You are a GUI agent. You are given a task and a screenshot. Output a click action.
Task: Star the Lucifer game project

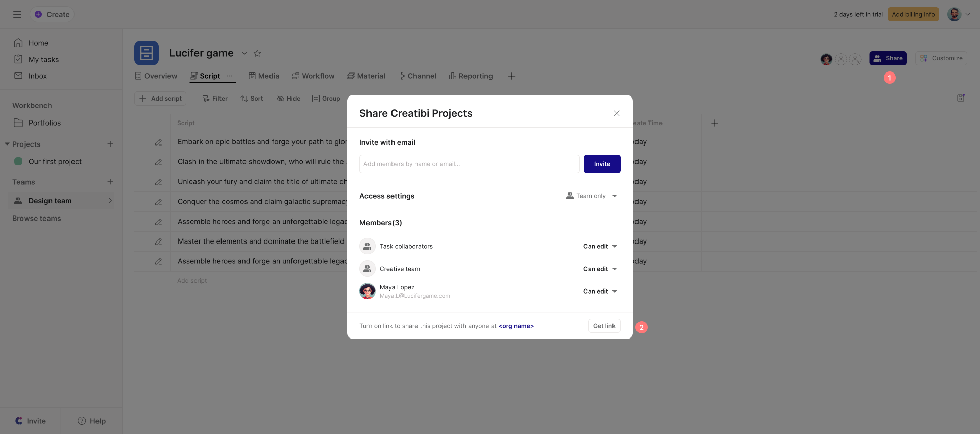pos(257,53)
